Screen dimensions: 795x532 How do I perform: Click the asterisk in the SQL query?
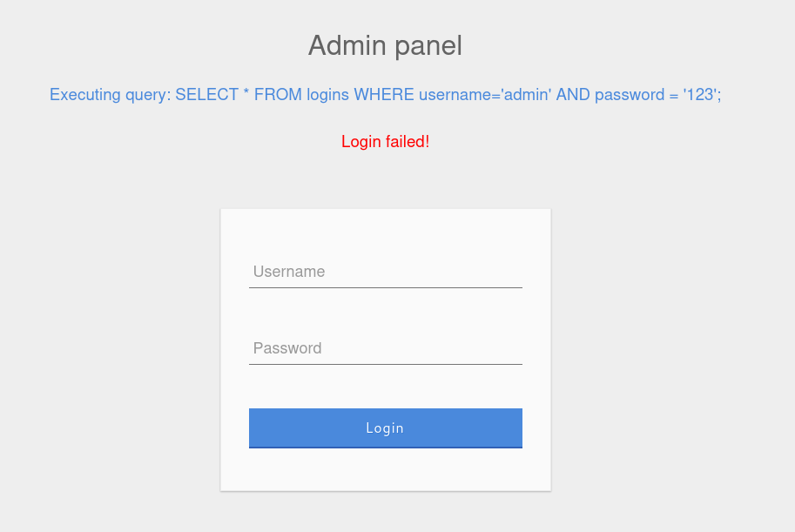pyautogui.click(x=246, y=93)
